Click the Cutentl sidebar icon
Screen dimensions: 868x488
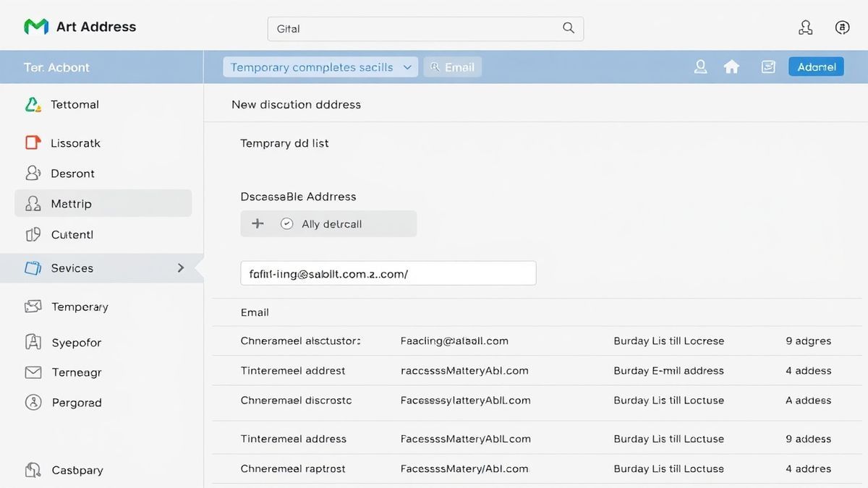[x=33, y=234]
